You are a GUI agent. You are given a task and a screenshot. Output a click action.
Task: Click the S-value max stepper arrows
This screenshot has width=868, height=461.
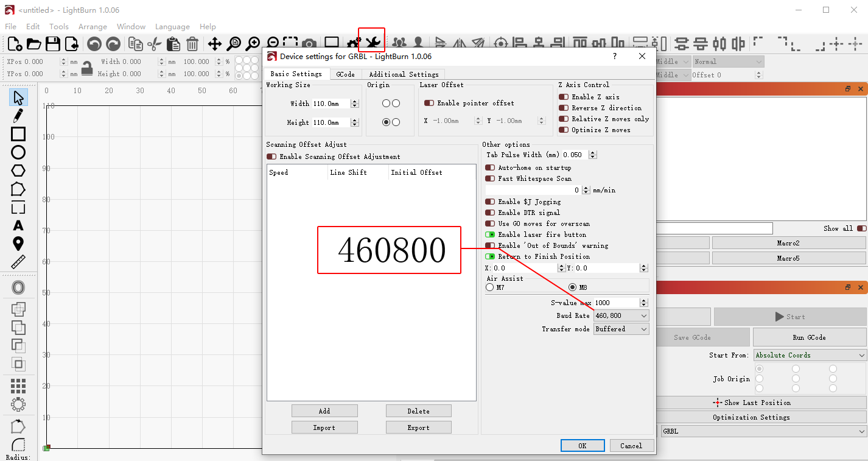644,303
